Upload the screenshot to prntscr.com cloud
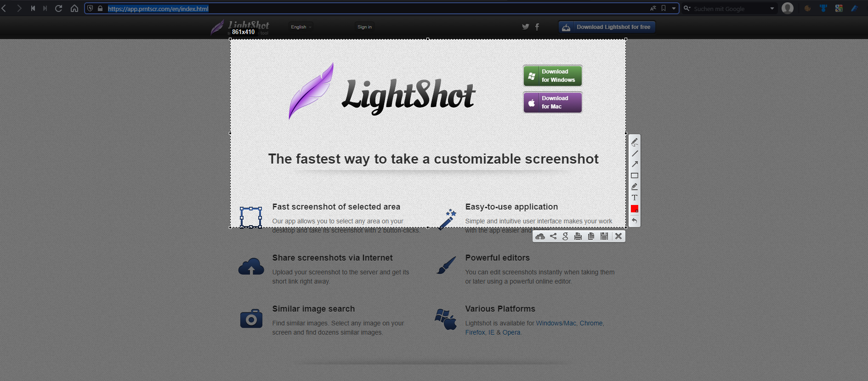The image size is (868, 381). 540,236
